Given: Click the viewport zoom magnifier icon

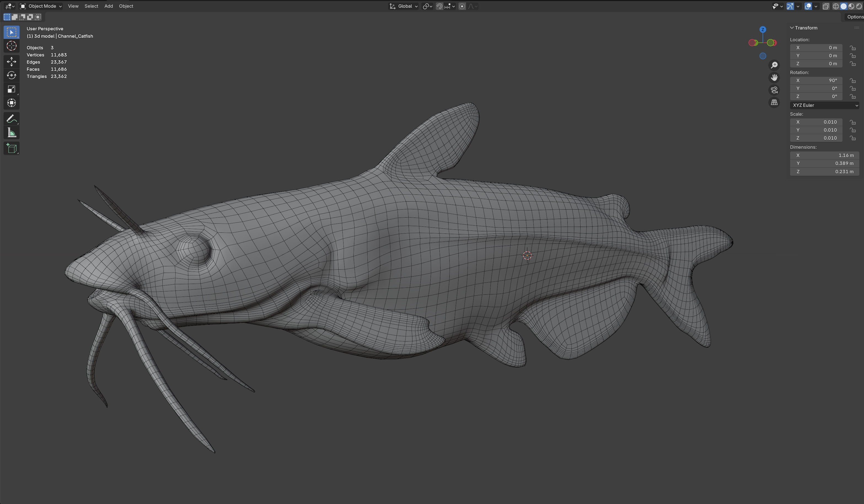Looking at the screenshot, I should 774,65.
